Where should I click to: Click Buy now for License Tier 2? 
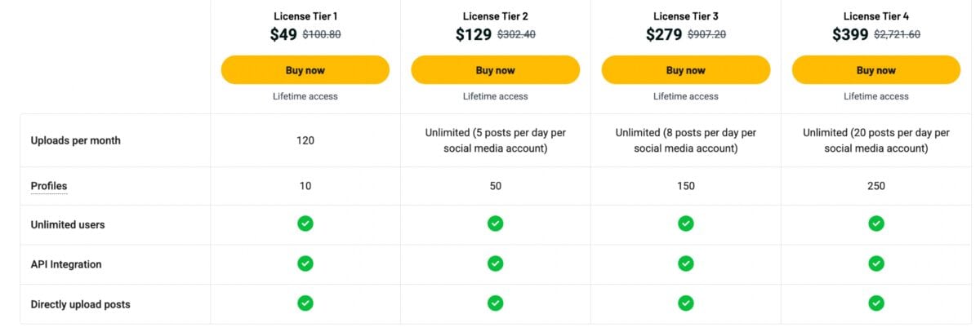(496, 70)
